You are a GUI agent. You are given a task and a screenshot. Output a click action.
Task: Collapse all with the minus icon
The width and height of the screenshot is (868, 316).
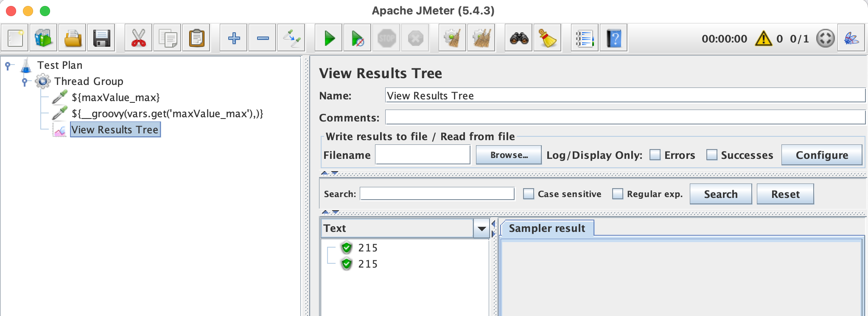[263, 38]
